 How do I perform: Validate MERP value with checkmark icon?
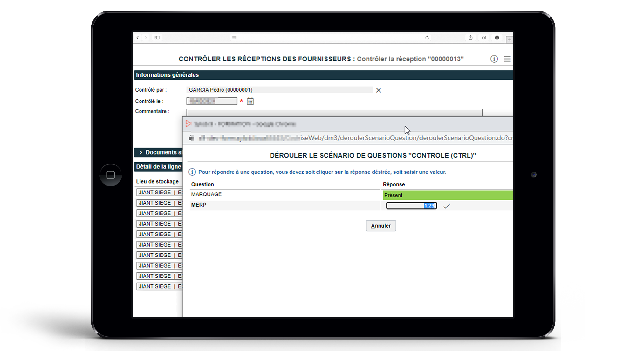click(x=447, y=206)
